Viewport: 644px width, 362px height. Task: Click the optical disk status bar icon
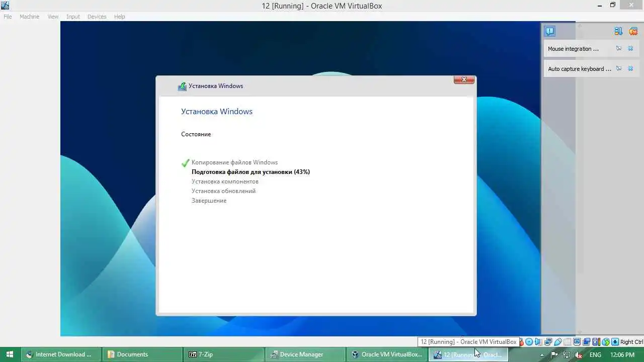tap(529, 342)
